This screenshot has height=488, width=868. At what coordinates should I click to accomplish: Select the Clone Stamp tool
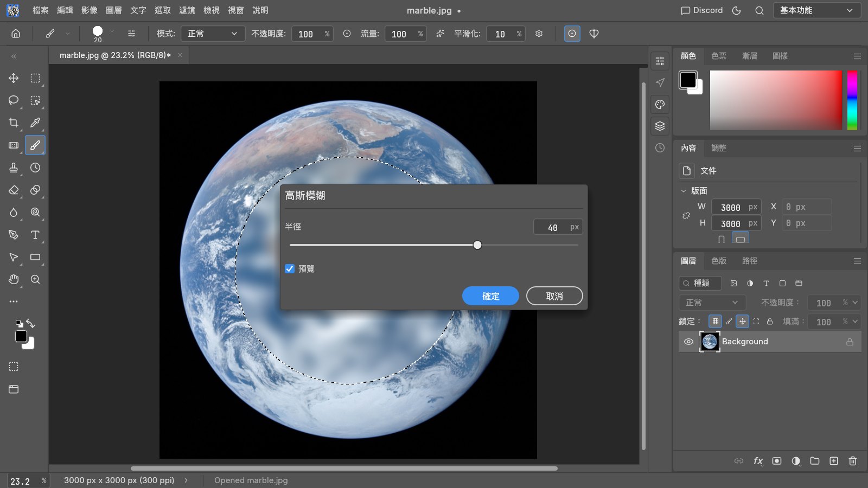(14, 168)
